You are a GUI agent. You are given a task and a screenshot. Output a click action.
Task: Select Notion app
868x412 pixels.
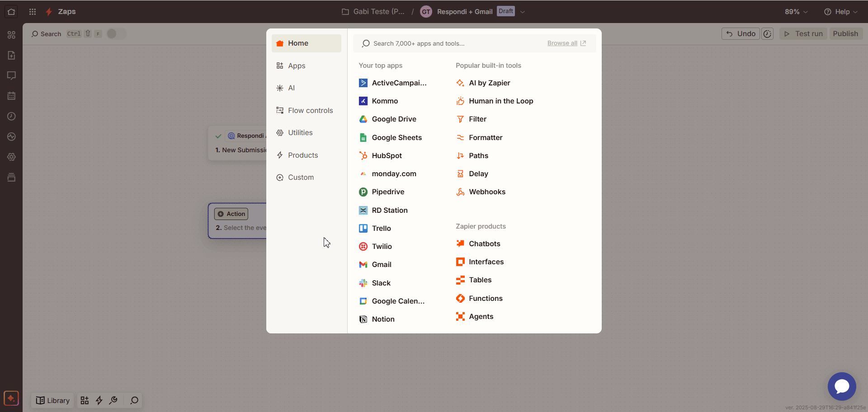[377, 319]
